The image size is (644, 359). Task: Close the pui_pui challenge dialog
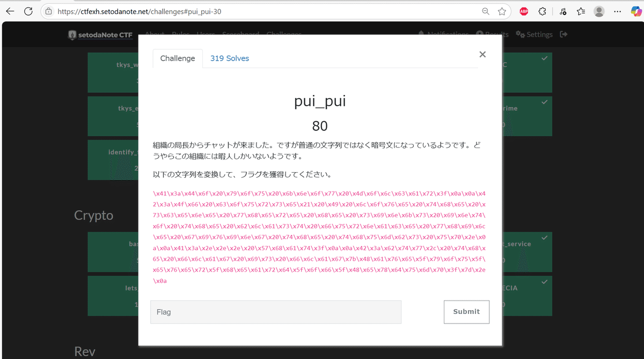[482, 54]
